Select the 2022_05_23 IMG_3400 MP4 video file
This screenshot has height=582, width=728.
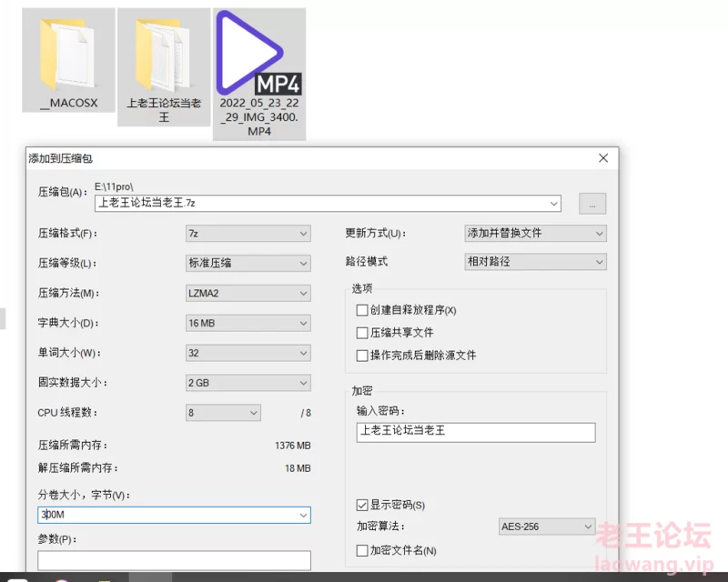point(259,74)
